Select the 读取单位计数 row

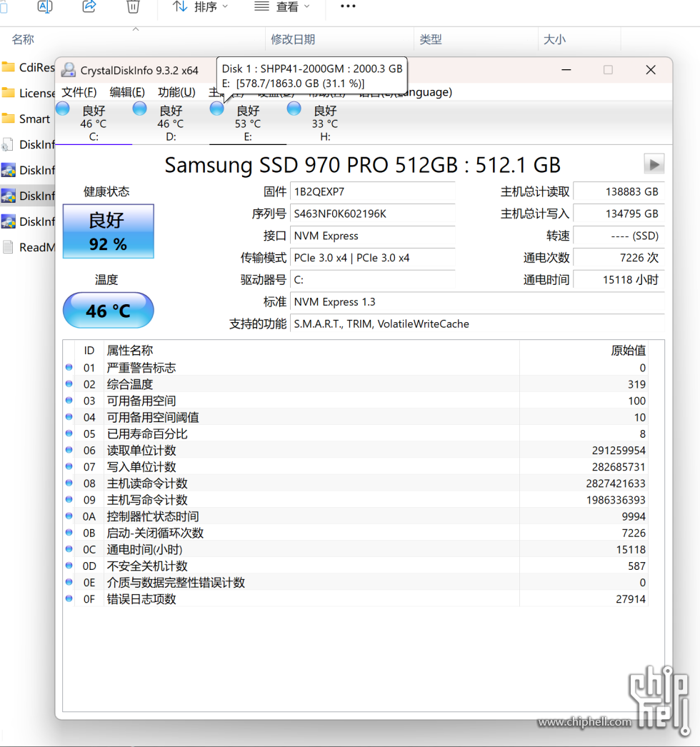click(356, 450)
